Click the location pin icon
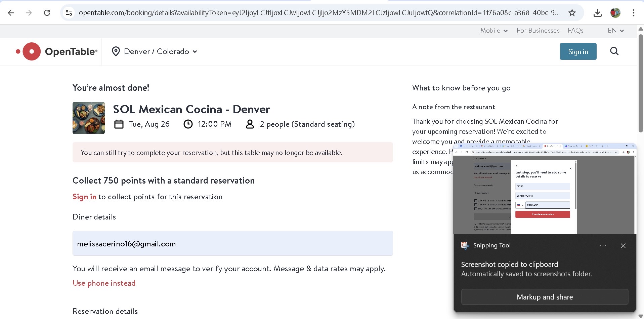 (116, 51)
